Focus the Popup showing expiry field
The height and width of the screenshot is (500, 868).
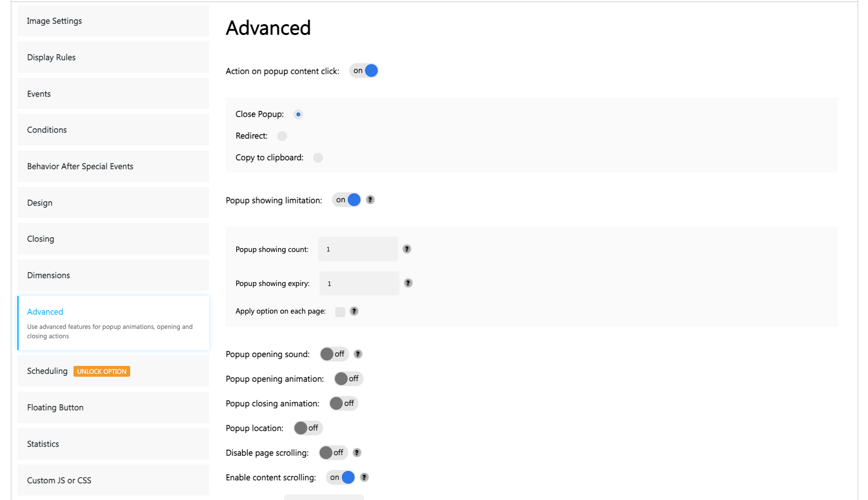point(360,284)
